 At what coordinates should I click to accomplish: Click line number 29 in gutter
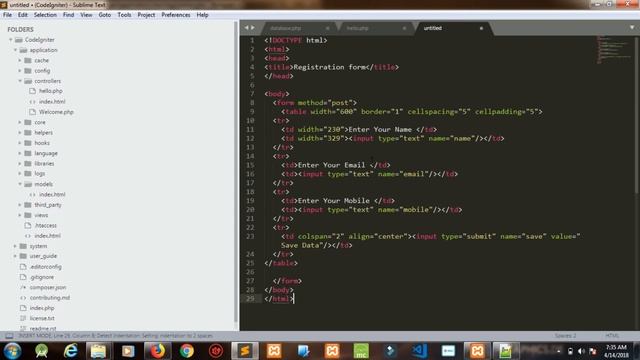[250, 298]
